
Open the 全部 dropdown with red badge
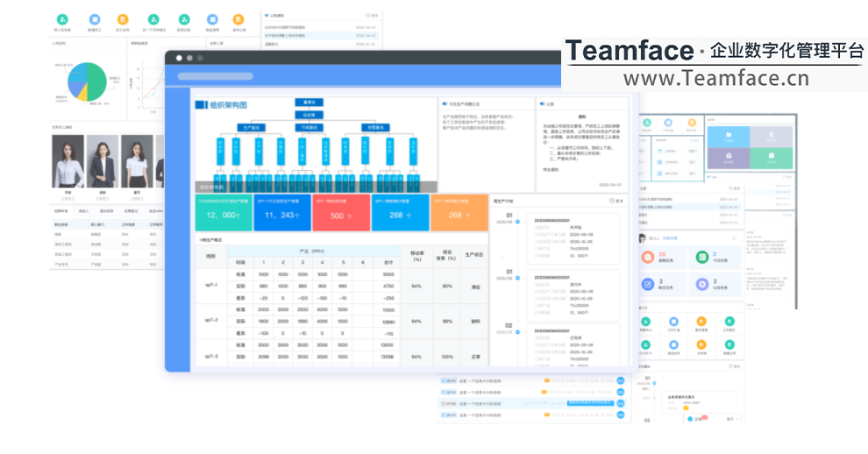point(697,419)
